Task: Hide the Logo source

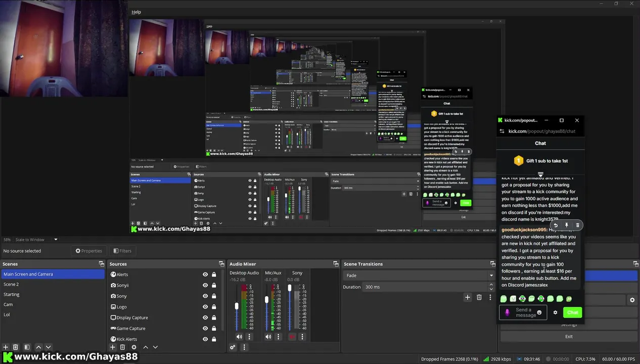Action: 205,307
